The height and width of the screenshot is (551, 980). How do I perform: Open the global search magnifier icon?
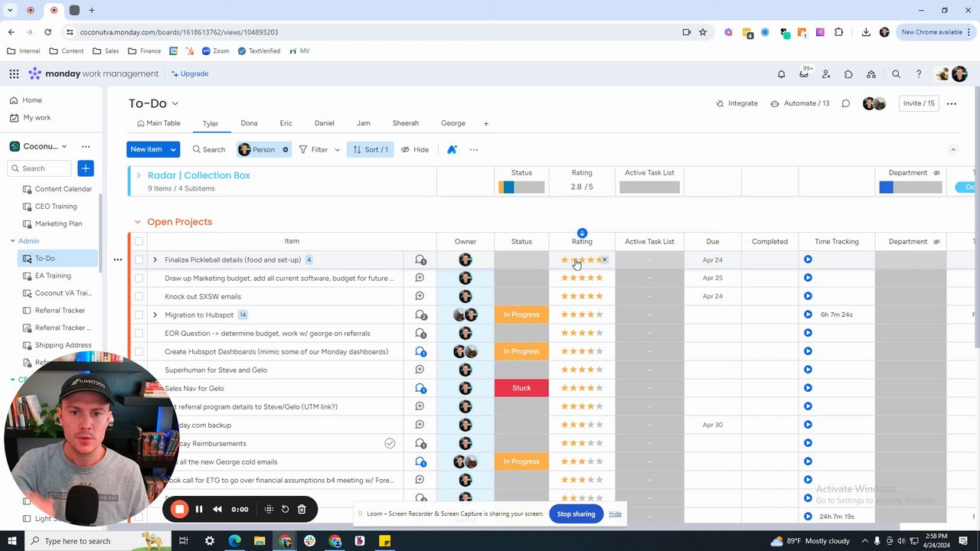pyautogui.click(x=896, y=73)
